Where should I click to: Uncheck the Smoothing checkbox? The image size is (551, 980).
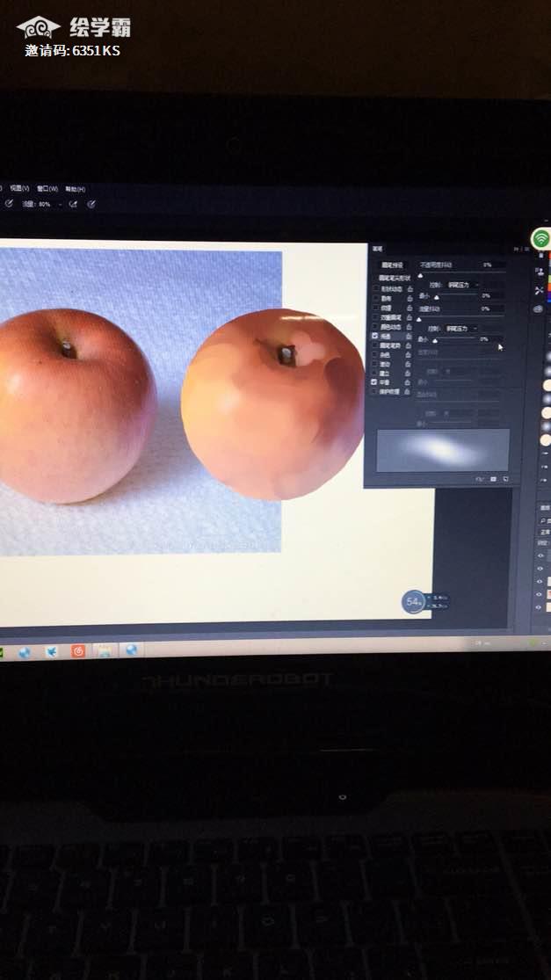(x=375, y=381)
